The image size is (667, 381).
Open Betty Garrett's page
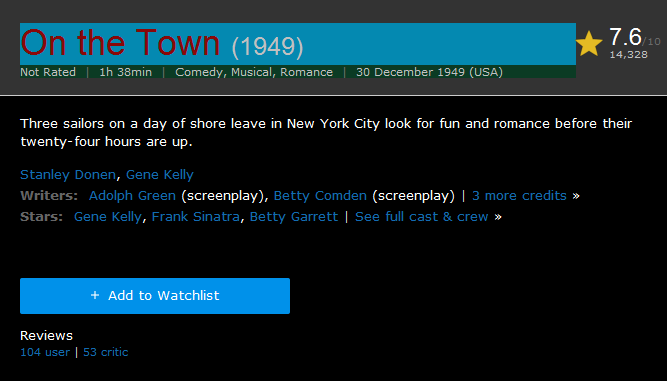coord(294,216)
